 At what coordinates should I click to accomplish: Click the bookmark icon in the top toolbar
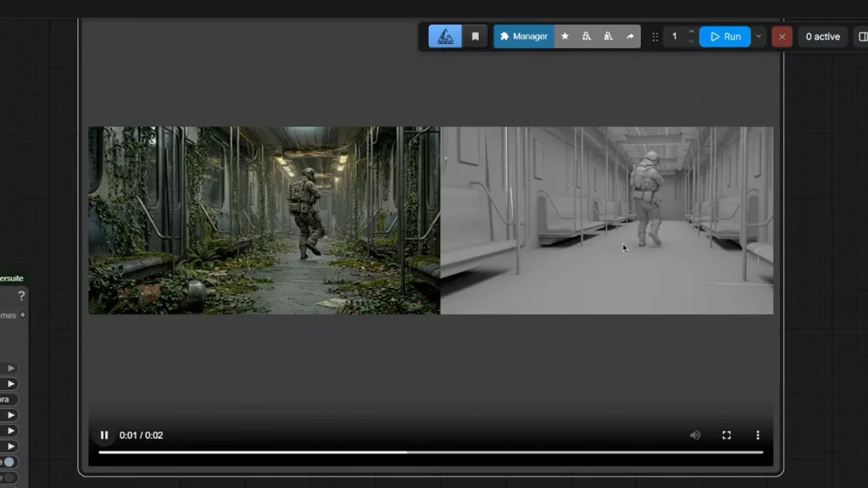click(x=475, y=36)
